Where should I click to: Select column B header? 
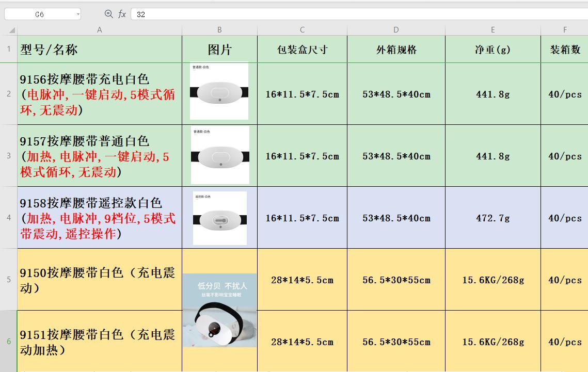(x=219, y=29)
